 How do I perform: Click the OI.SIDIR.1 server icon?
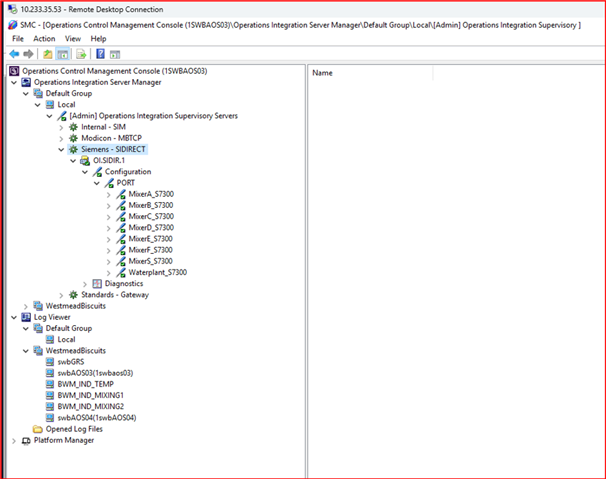coord(85,160)
